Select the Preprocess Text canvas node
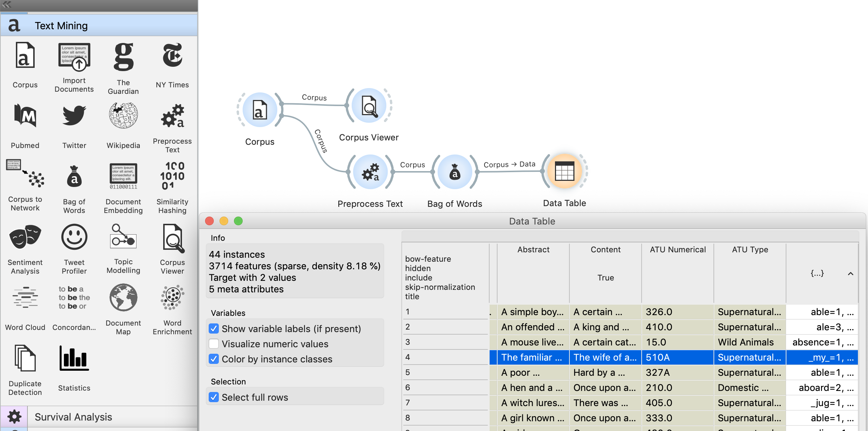The height and width of the screenshot is (431, 868). click(x=370, y=172)
